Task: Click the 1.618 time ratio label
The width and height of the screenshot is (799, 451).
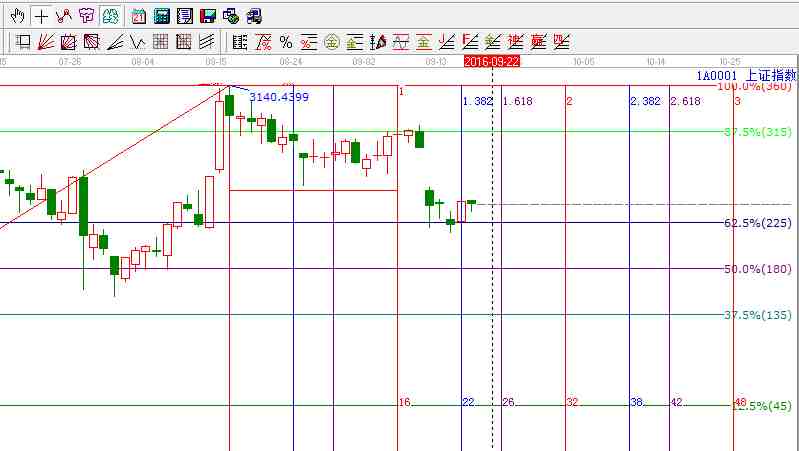Action: tap(518, 101)
